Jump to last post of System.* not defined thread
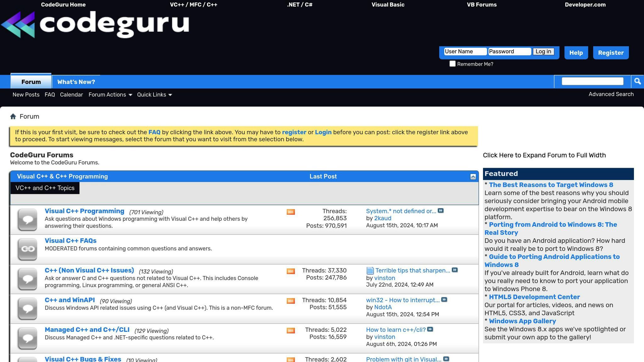The height and width of the screenshot is (362, 644). coord(441,211)
